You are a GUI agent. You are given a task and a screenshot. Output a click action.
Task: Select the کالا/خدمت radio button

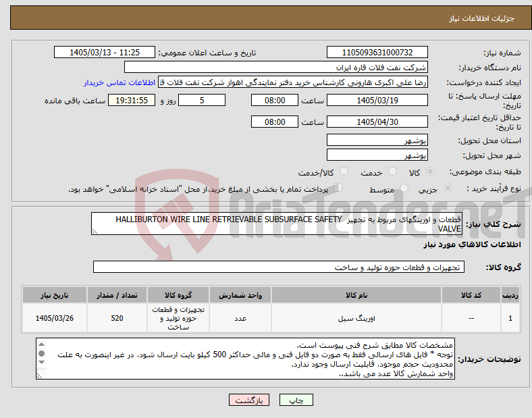pos(344,172)
